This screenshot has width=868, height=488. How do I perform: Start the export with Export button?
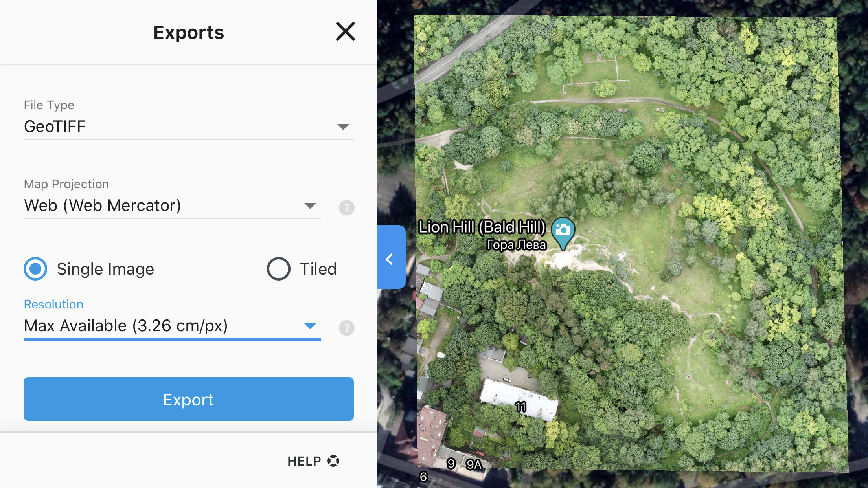point(189,399)
